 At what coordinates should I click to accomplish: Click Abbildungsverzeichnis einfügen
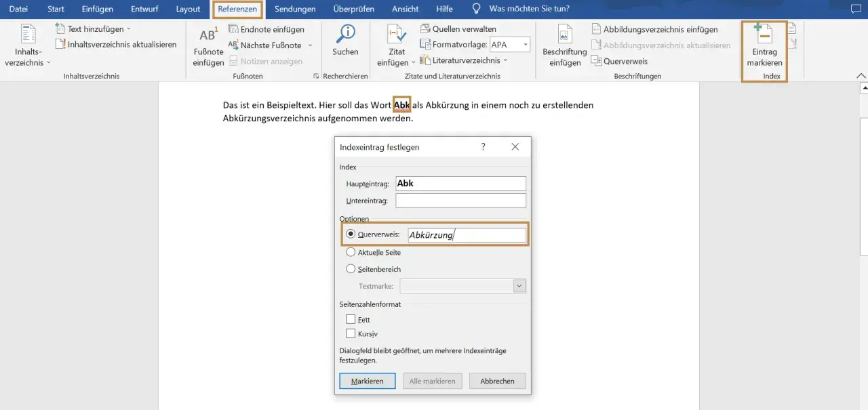click(x=654, y=29)
